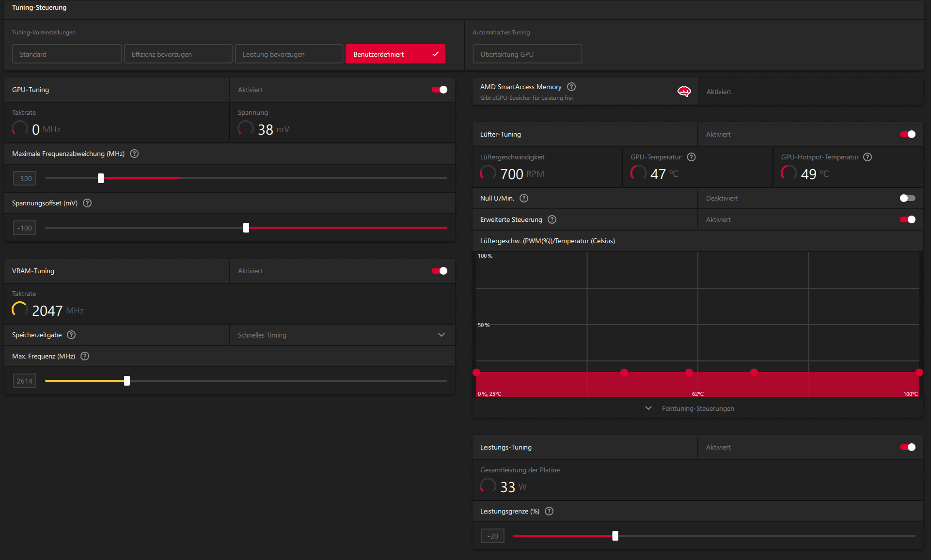The image size is (931, 560).
Task: Click help icon next to Maximale Frequenzabweichung
Action: 135,154
